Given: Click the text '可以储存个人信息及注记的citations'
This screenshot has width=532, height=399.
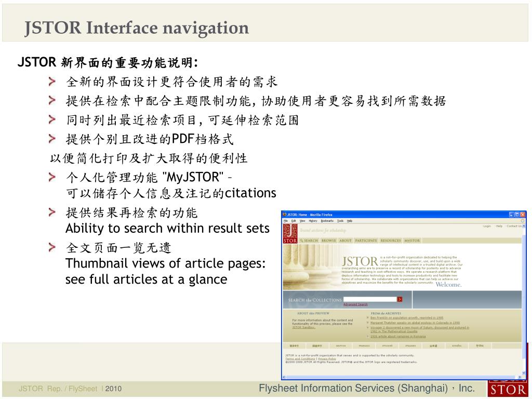Looking at the screenshot, I should [x=171, y=193].
